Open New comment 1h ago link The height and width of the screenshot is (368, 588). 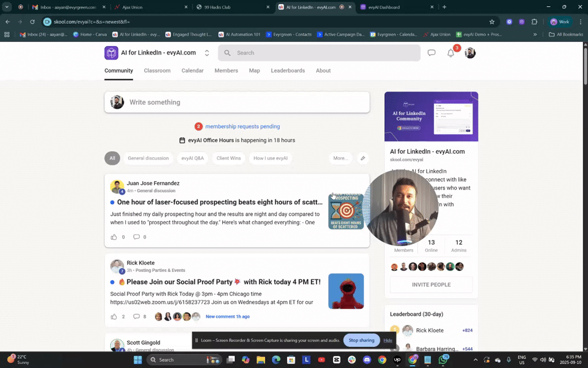pyautogui.click(x=227, y=317)
